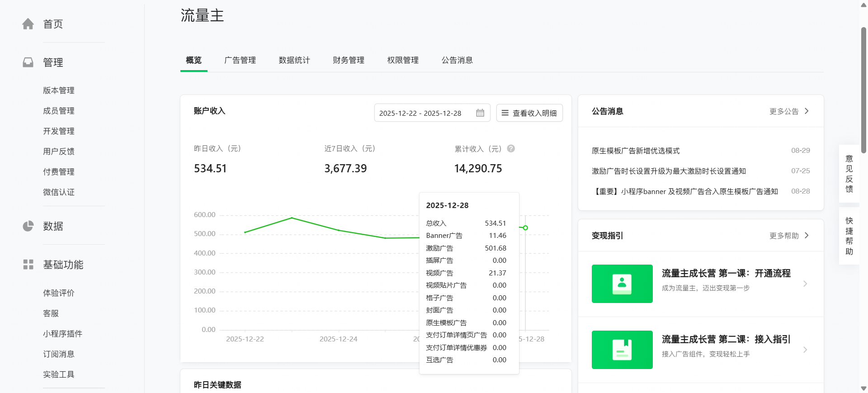Expand 更多帮助 chevron arrow
The image size is (868, 393).
[807, 236]
